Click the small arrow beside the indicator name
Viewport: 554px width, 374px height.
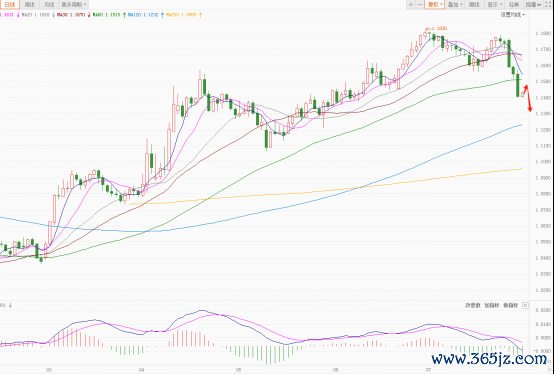[x=10, y=305]
